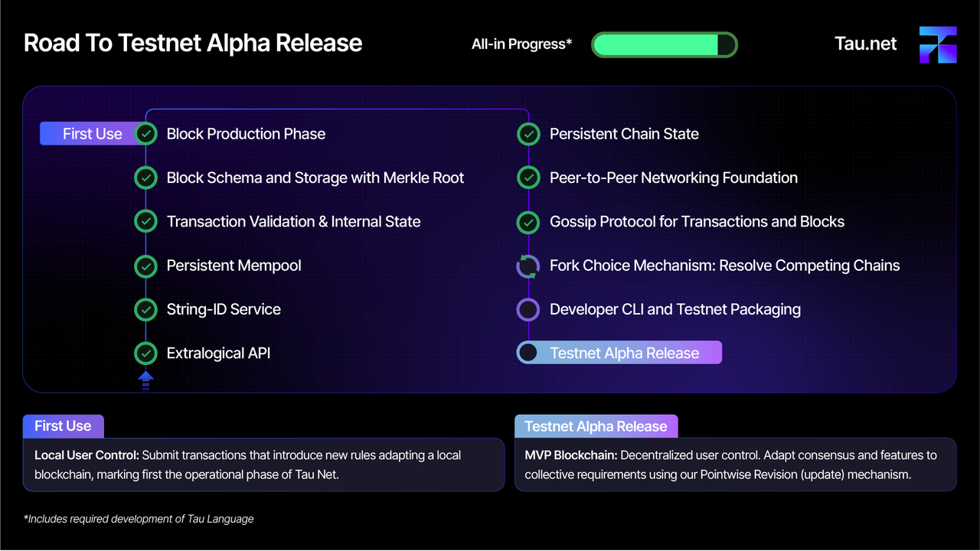
Task: Click the Local User Control description box
Action: click(263, 465)
